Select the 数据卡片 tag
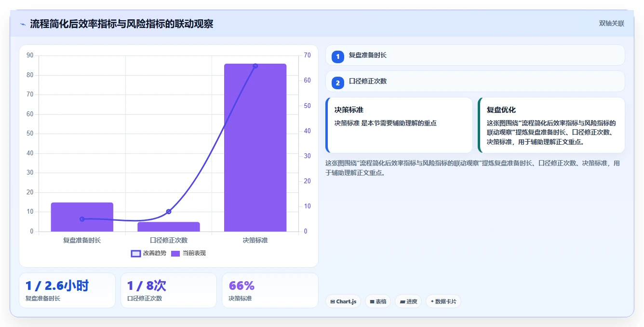 click(x=443, y=301)
